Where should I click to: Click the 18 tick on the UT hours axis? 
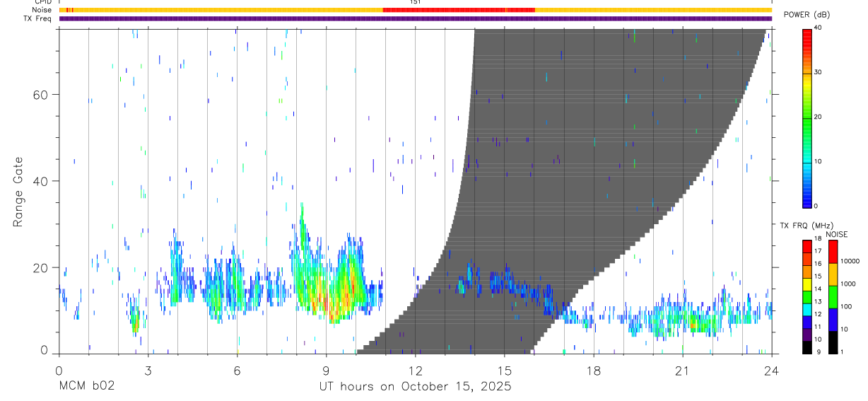(594, 370)
